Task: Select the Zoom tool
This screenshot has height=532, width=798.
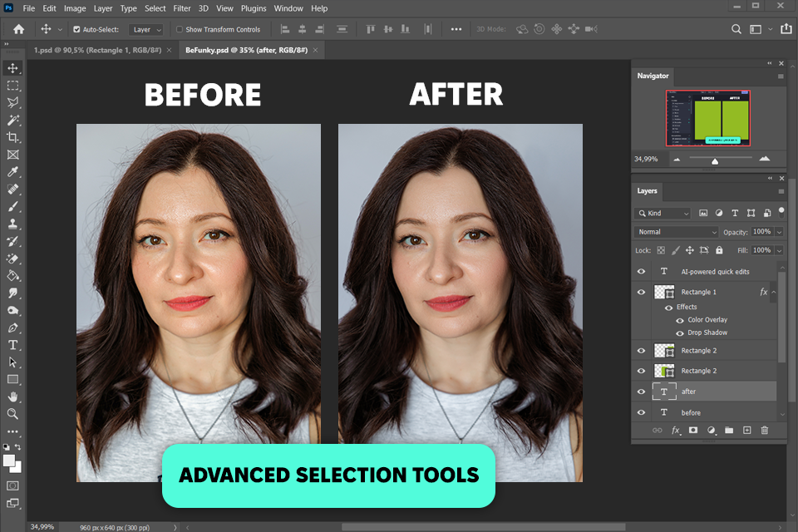Action: [12, 414]
